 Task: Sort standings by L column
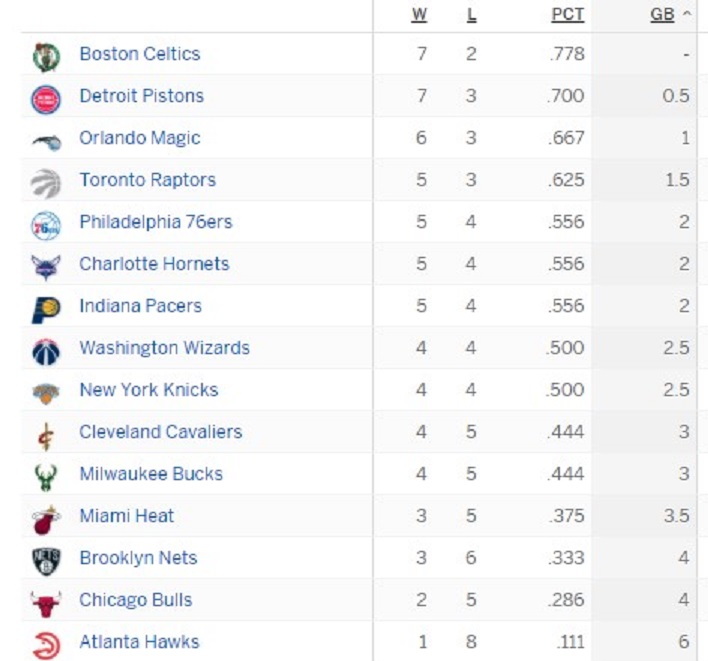pyautogui.click(x=471, y=15)
